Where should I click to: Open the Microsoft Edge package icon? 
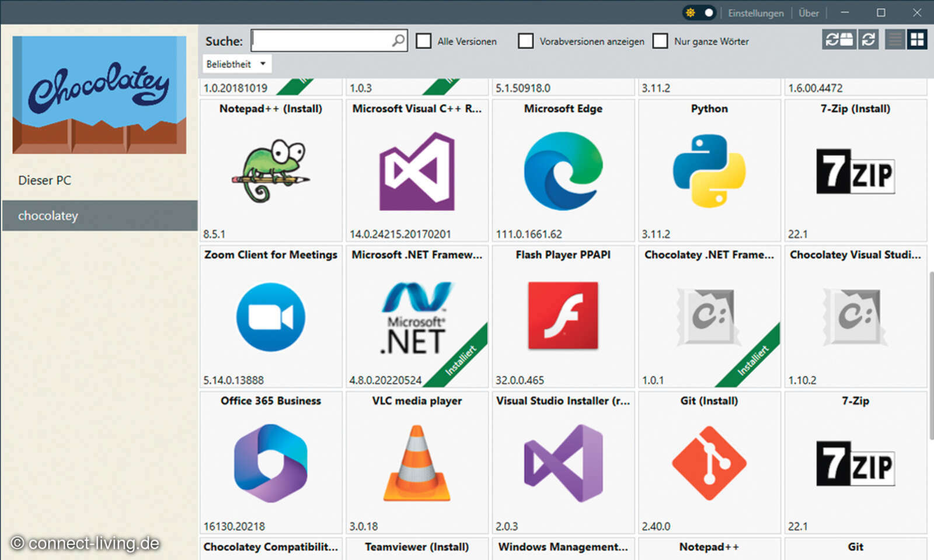[x=562, y=172]
